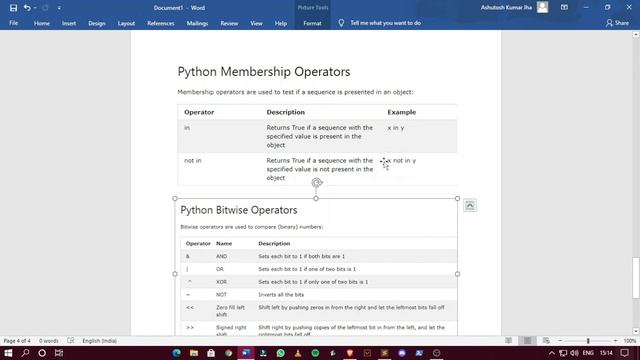
Task: Click the 'not in' operator cell
Action: 193,160
